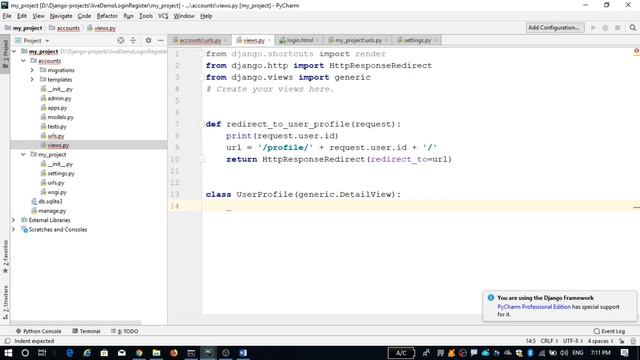Open the 1: Project side tool window
Screen dimensions: 640x360
click(x=5, y=53)
